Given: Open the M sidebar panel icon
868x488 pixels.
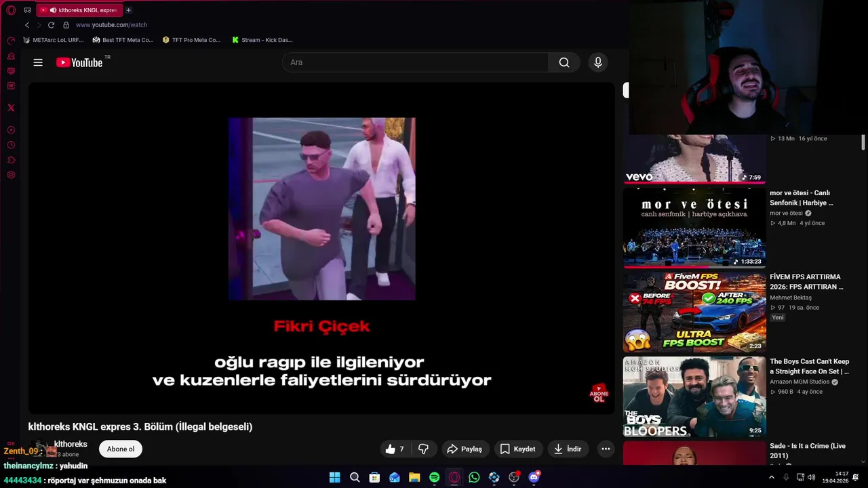Looking at the screenshot, I should point(11,86).
